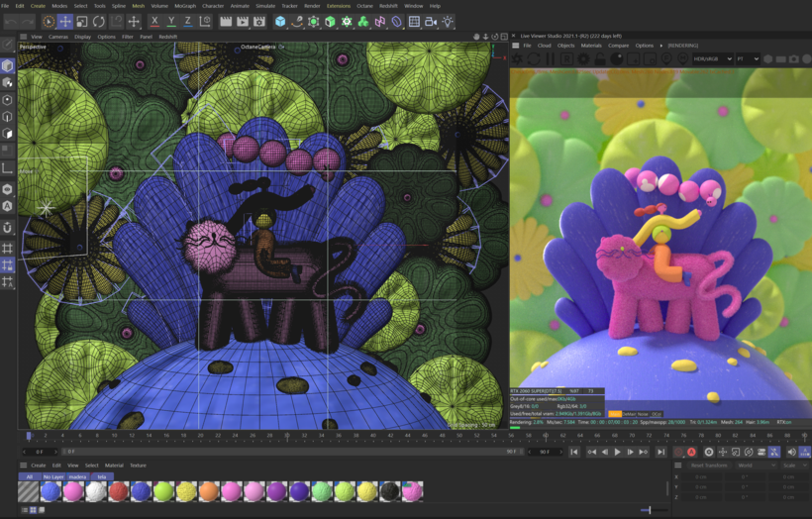Click the Bend deformer icon
Screen dimensions: 812x519
tap(396, 22)
